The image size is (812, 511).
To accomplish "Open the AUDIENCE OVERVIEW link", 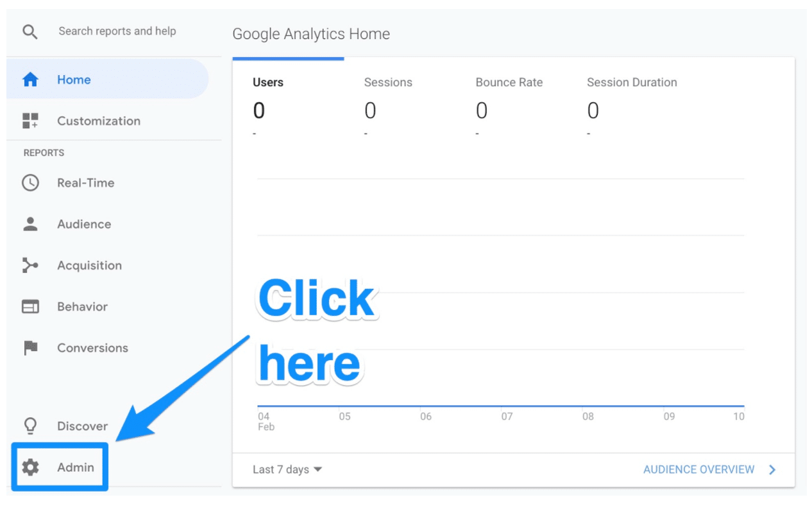I will click(x=698, y=470).
